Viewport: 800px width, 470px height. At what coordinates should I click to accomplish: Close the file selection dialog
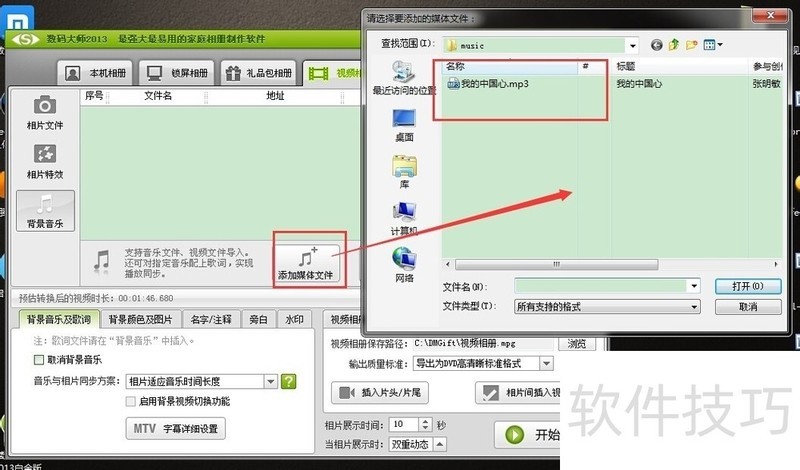click(x=770, y=16)
